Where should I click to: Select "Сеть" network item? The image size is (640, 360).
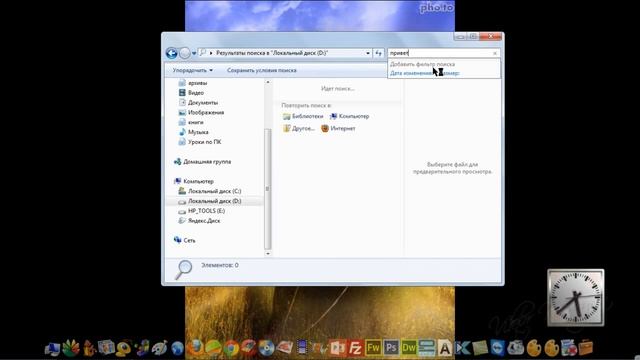tap(184, 240)
